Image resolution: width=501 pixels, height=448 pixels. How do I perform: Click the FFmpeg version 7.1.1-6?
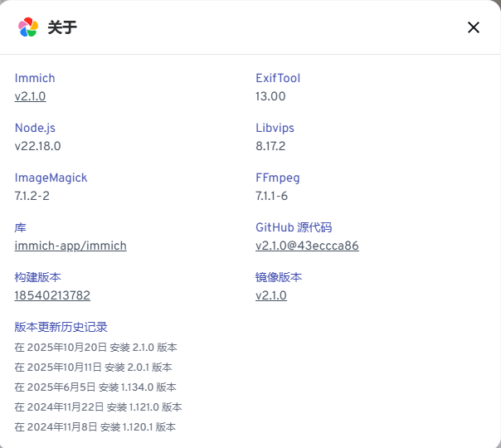tap(271, 196)
